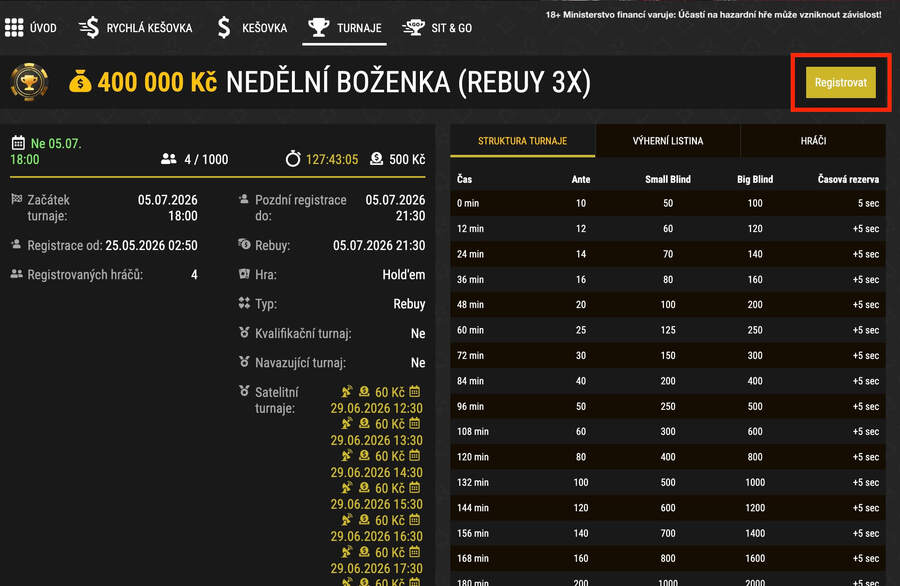This screenshot has width=900, height=586.
Task: Click the stopwatch icon beside 127:43:05
Action: (x=293, y=158)
